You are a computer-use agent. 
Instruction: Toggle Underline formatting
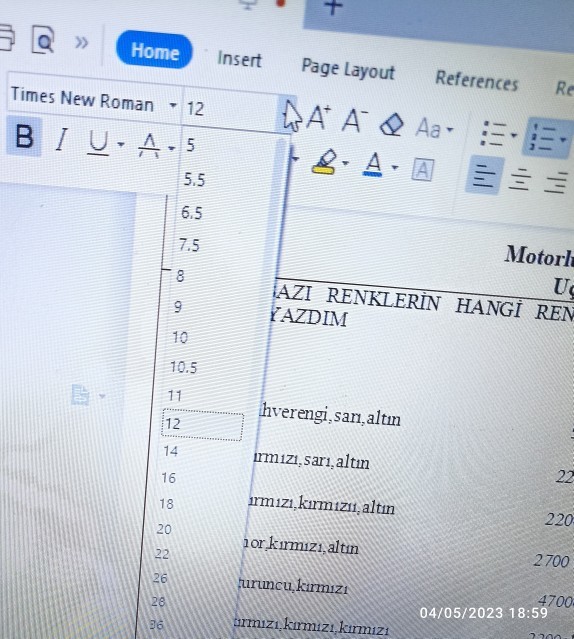[x=98, y=143]
